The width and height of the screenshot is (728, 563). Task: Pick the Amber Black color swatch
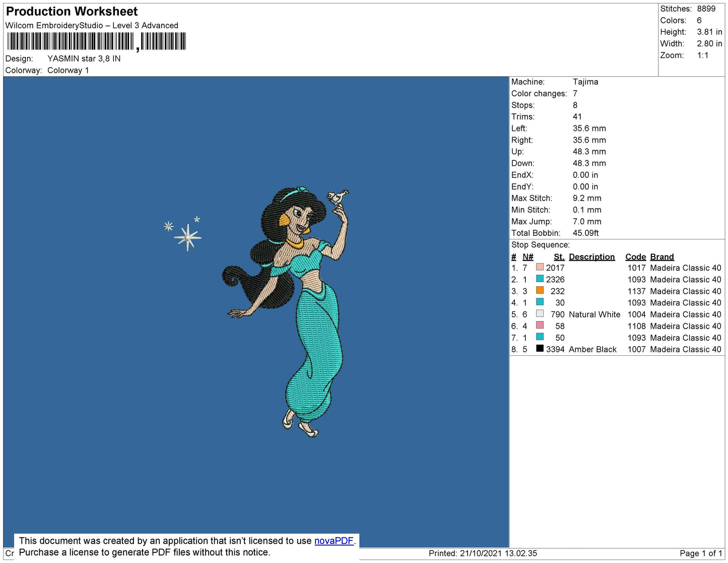point(540,348)
